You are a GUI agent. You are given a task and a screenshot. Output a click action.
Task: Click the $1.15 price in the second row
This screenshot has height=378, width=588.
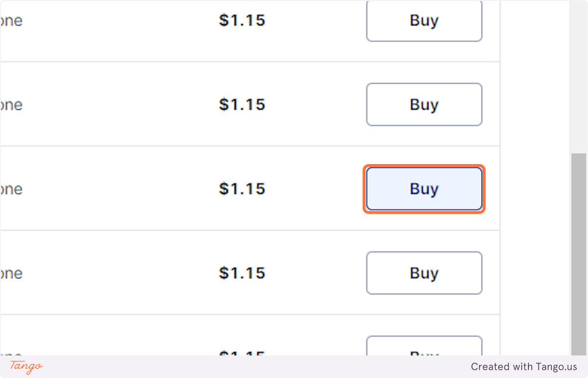[x=242, y=105]
